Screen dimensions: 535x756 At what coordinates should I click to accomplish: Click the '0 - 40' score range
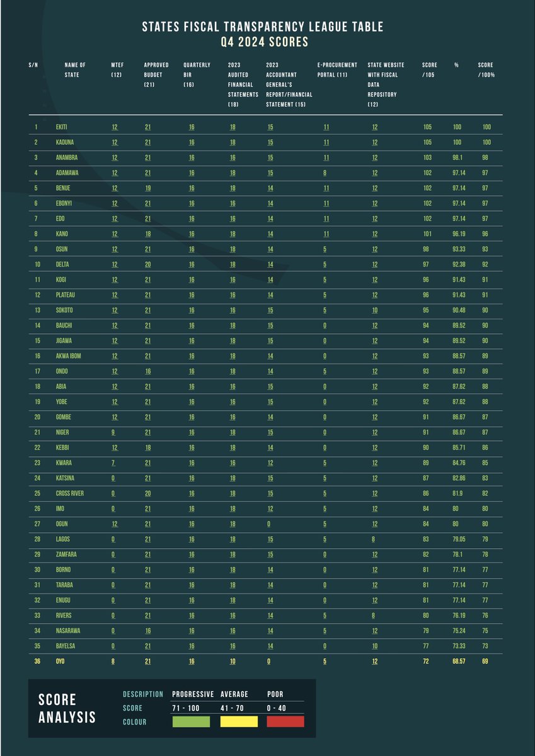click(278, 708)
